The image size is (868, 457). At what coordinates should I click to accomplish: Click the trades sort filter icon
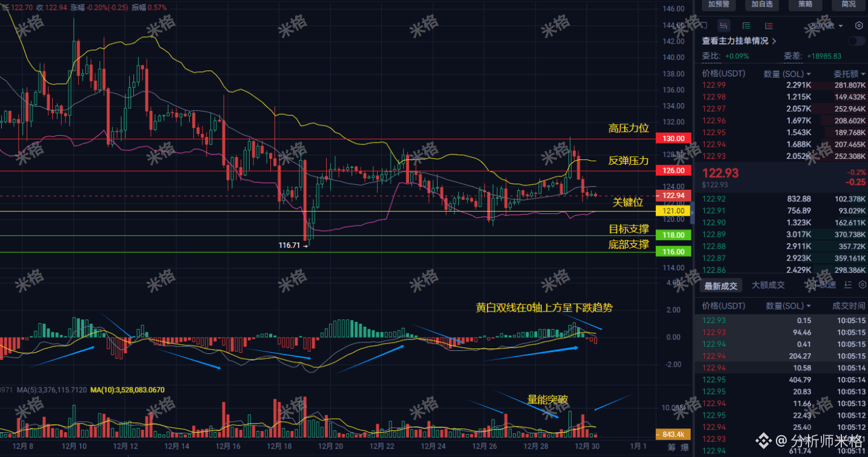tap(848, 285)
